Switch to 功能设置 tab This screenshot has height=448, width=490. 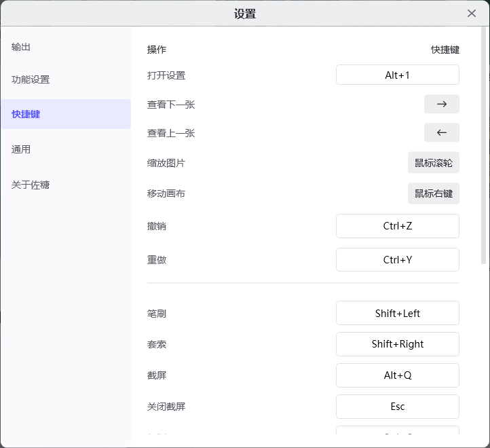tap(31, 79)
